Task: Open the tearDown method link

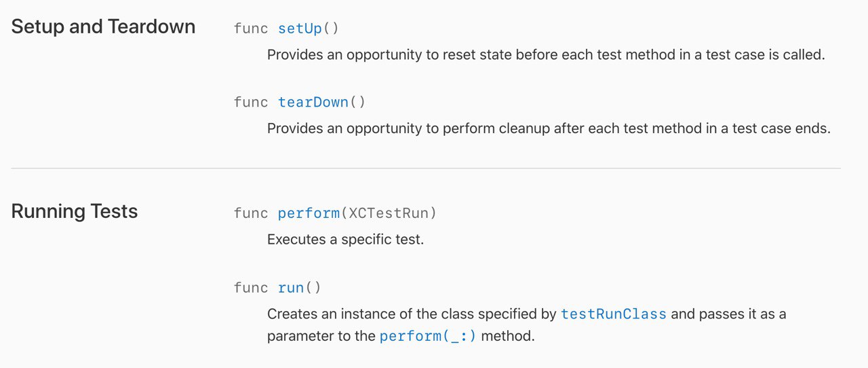Action: pyautogui.click(x=313, y=103)
